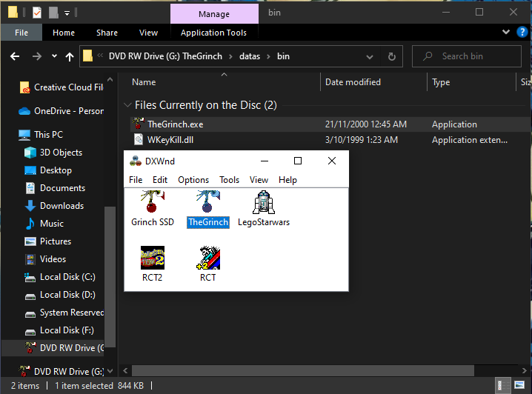The image size is (532, 394).
Task: Open Music in navigation pane
Action: pyautogui.click(x=44, y=224)
